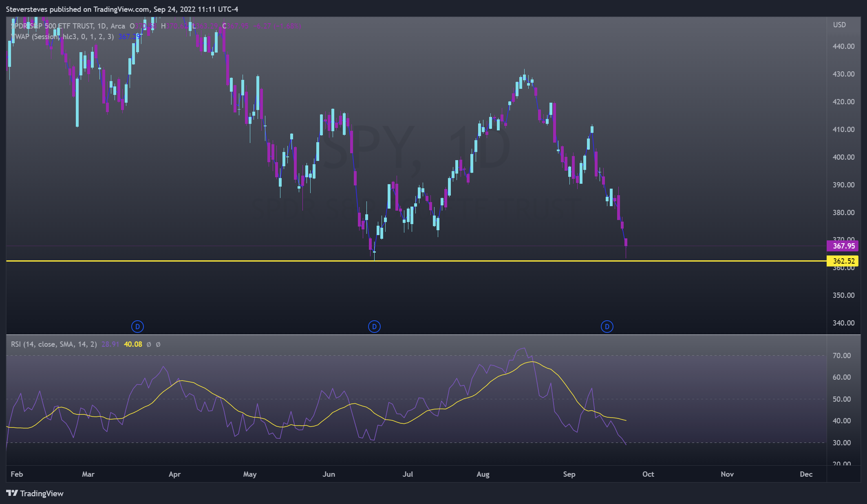Click the 430.00 price axis label
This screenshot has height=504, width=867.
pos(843,74)
